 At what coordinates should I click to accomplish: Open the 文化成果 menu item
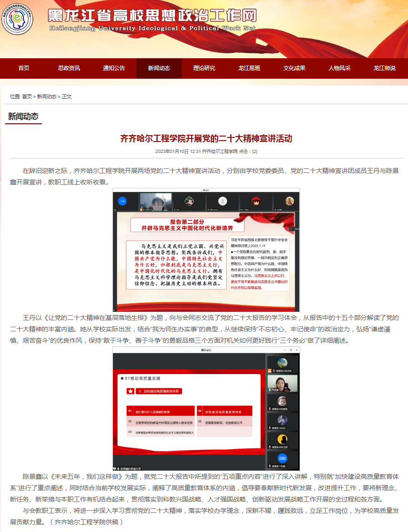point(294,68)
